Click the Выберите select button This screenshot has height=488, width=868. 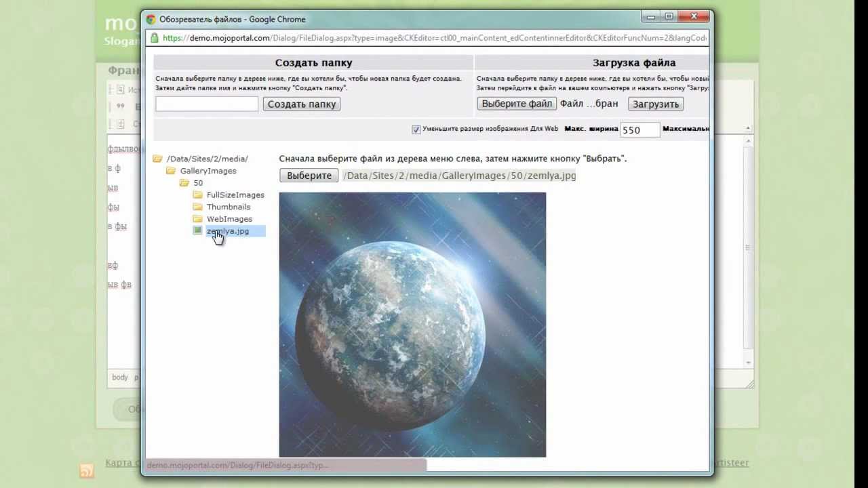[309, 176]
